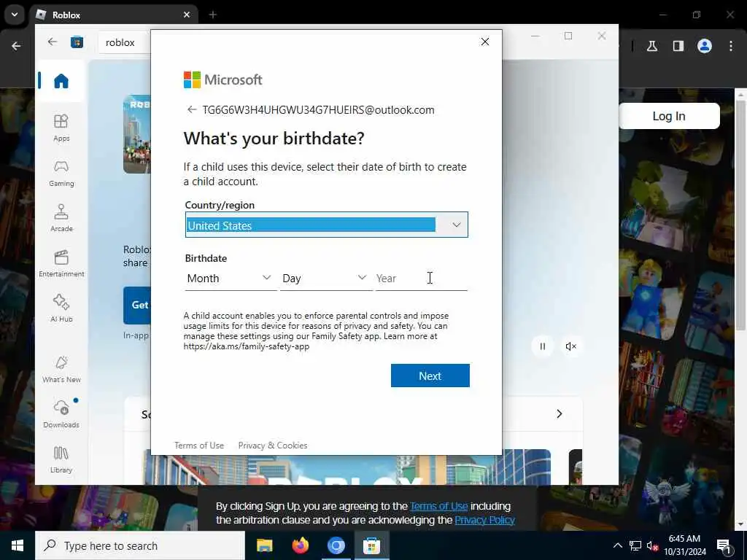Open What's New in Store sidebar
This screenshot has height=560, width=747.
point(61,370)
